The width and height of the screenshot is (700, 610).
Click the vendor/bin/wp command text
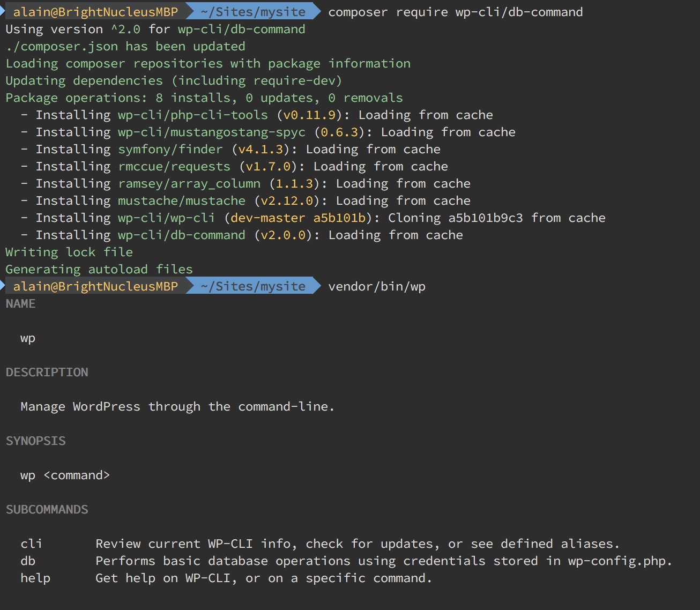point(376,286)
